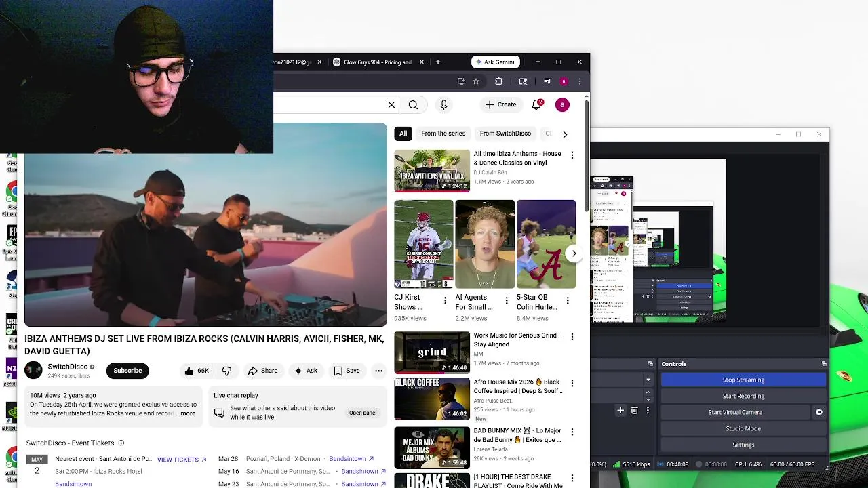Open options for 5-Star QB short
This screenshot has width=868, height=488.
[x=567, y=300]
